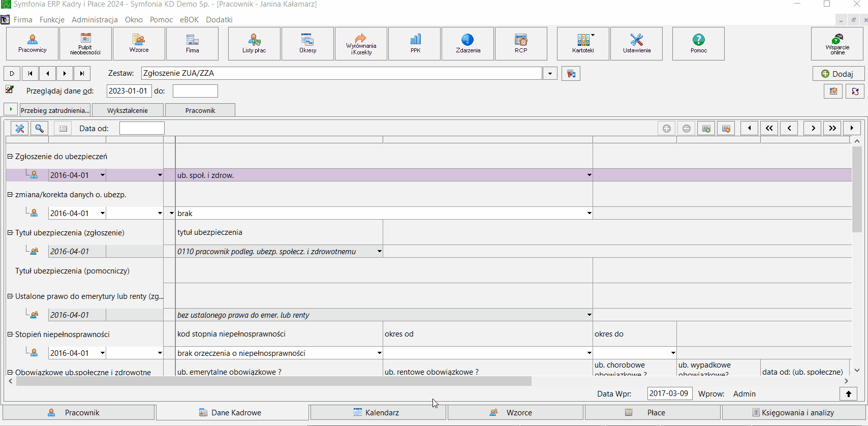Switch to the Wykształcenie tab

coord(128,110)
